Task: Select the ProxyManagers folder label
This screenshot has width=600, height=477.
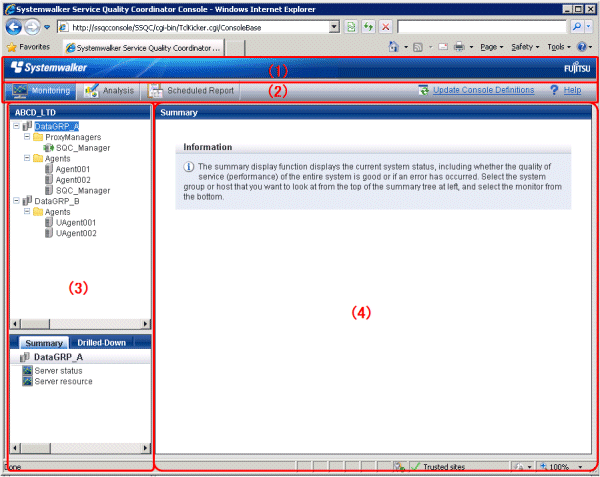Action: pos(73,137)
